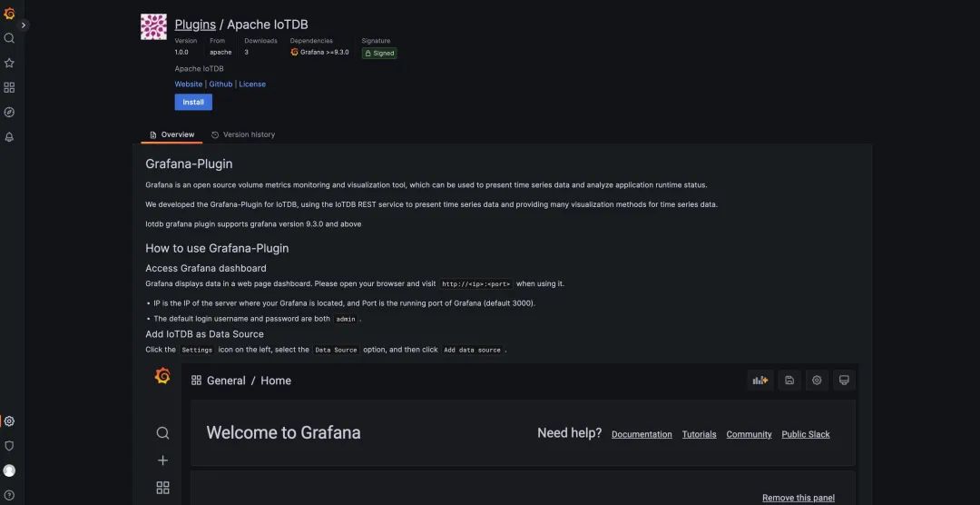Click the Grafana >=9.3.0 dependency entry
980x505 pixels.
click(x=319, y=53)
